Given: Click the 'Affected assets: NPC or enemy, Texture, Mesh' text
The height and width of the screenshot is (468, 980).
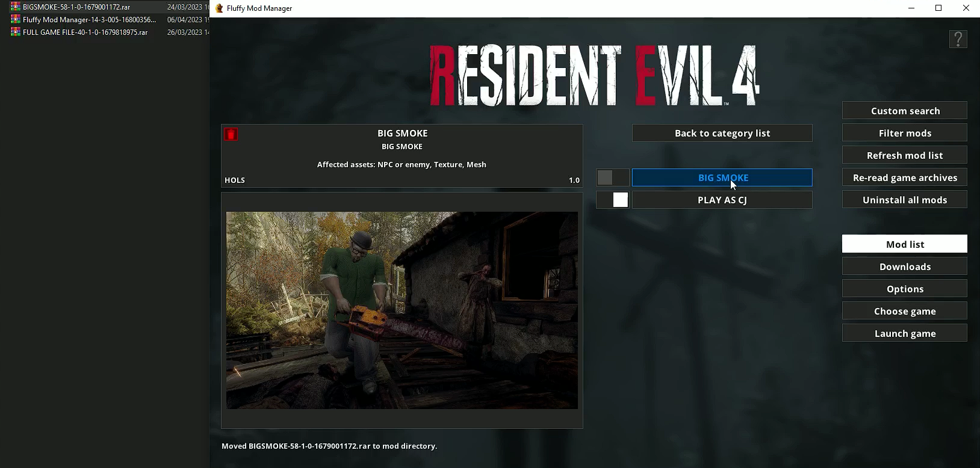Looking at the screenshot, I should point(402,164).
